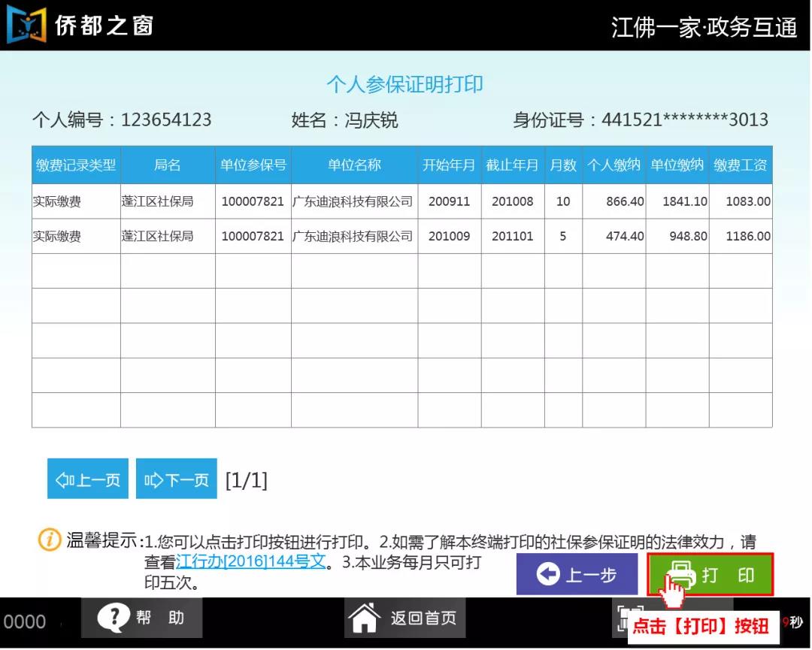Click the question mark help icon

114,618
